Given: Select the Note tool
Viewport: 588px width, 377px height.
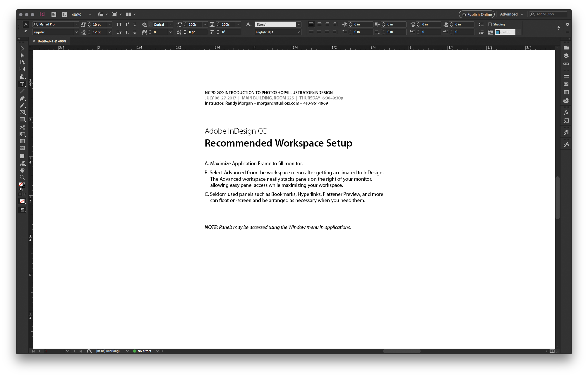Looking at the screenshot, I should pyautogui.click(x=22, y=156).
